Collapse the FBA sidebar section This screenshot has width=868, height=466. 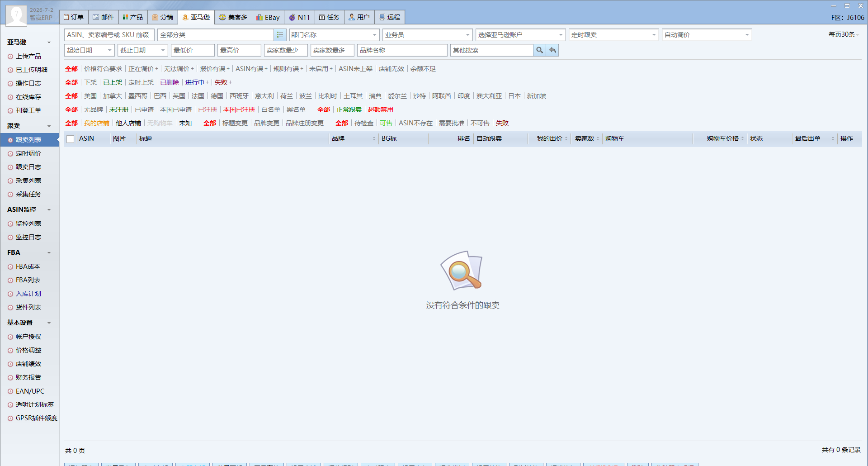point(49,253)
